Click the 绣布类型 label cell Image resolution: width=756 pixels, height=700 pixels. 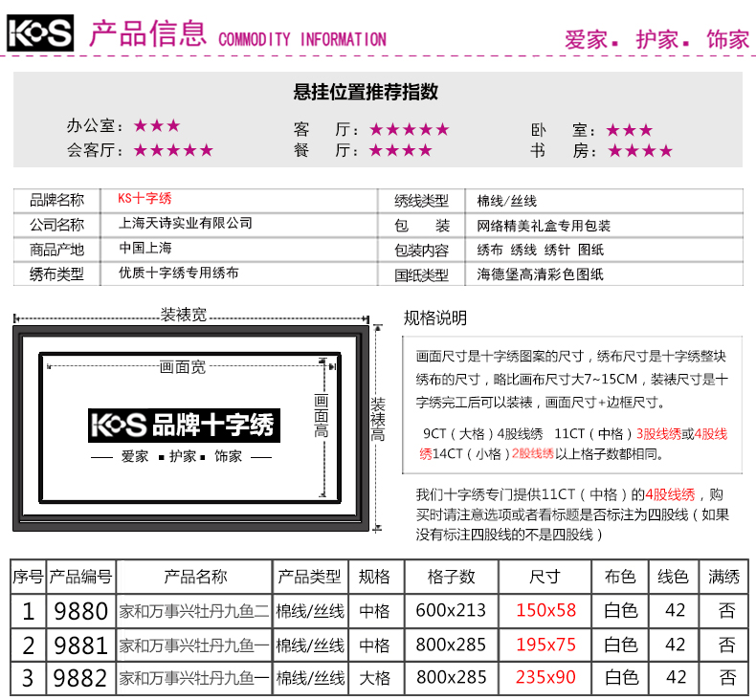[x=56, y=274]
